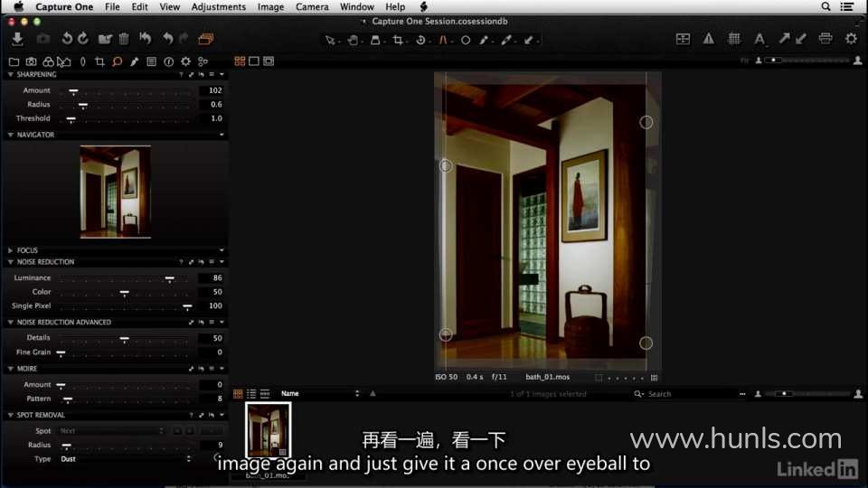Screen dimensions: 868x488
Task: Open the Apple menu
Action: (18, 6)
